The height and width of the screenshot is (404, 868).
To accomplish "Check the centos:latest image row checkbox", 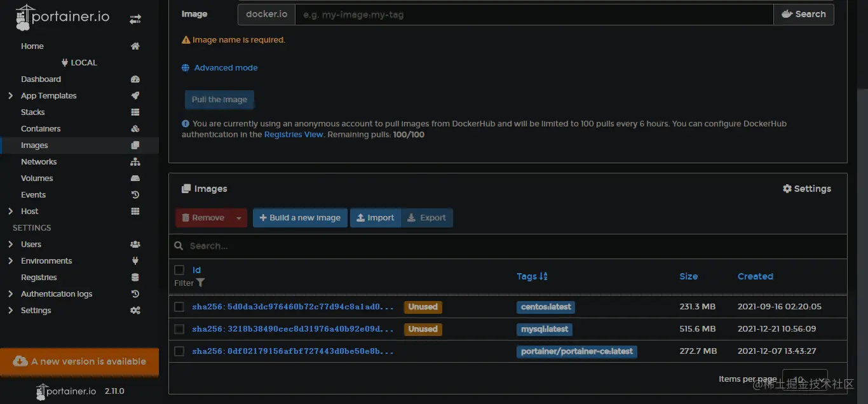I will (x=179, y=307).
